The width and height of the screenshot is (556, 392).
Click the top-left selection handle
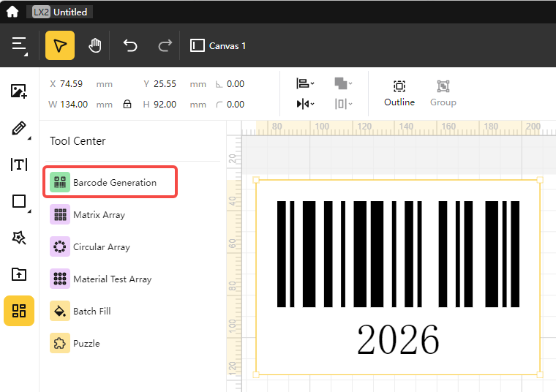(256, 180)
